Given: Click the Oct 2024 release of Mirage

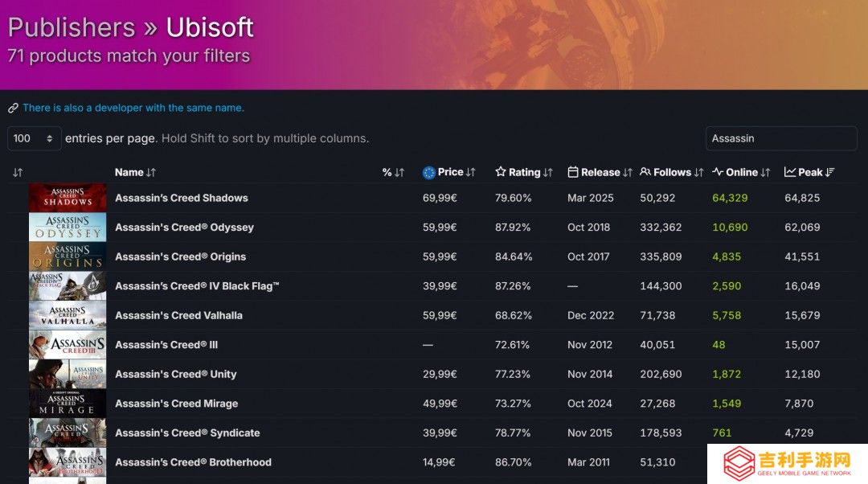Looking at the screenshot, I should [x=590, y=403].
